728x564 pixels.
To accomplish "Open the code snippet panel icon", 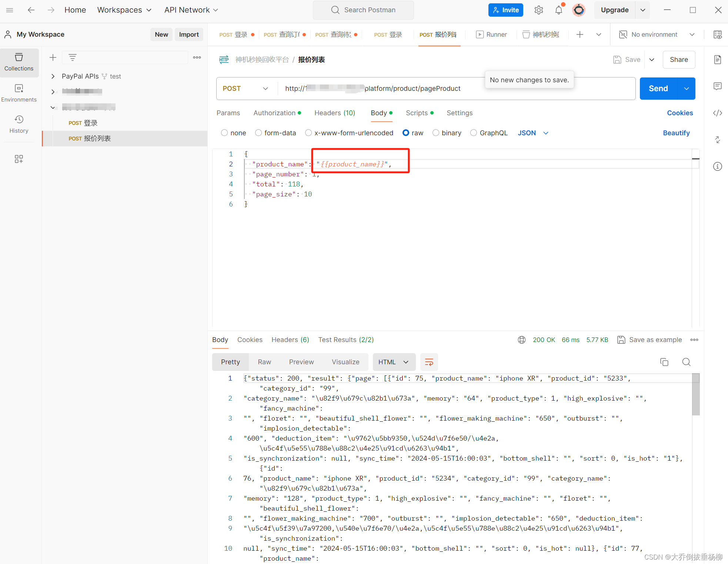I will (717, 113).
